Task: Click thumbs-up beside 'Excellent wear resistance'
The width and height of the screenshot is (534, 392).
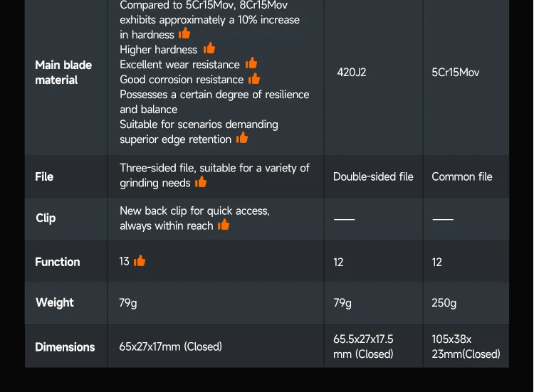Action: tap(251, 64)
